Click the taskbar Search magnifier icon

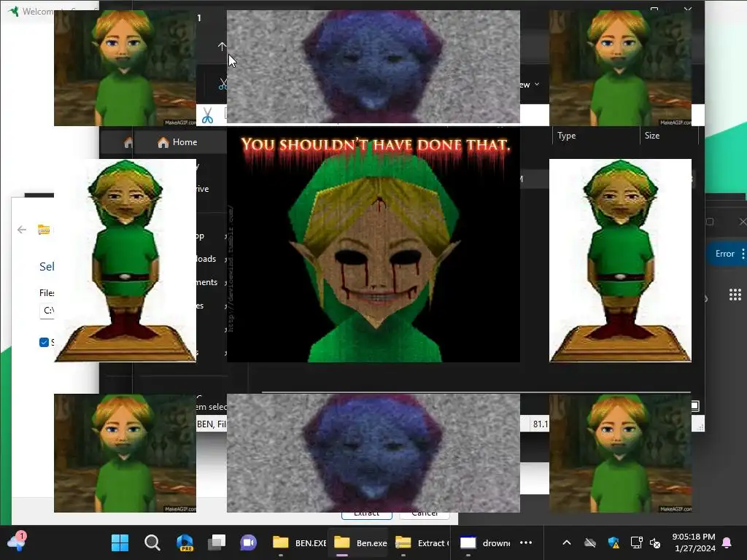click(152, 542)
